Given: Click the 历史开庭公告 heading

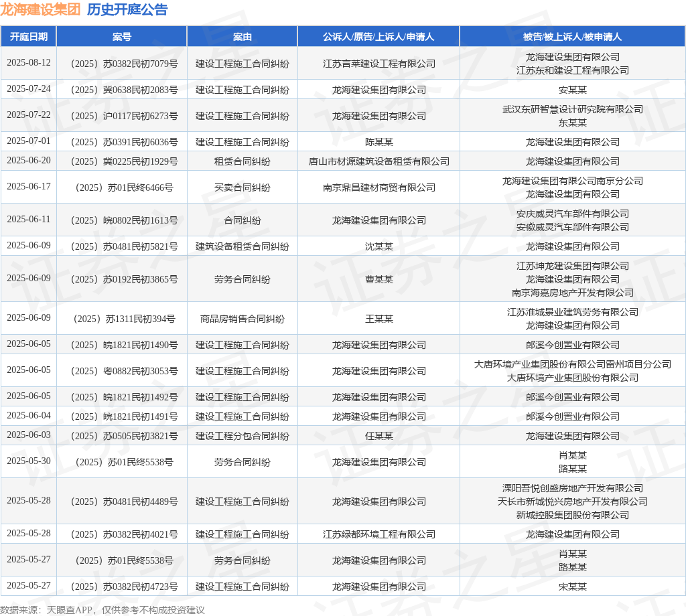Looking at the screenshot, I should click(127, 9).
